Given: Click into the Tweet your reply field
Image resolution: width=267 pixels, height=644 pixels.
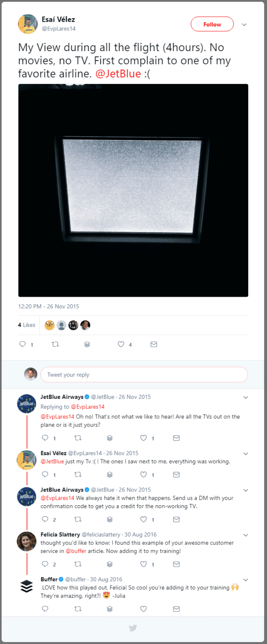Looking at the screenshot, I should (144, 375).
